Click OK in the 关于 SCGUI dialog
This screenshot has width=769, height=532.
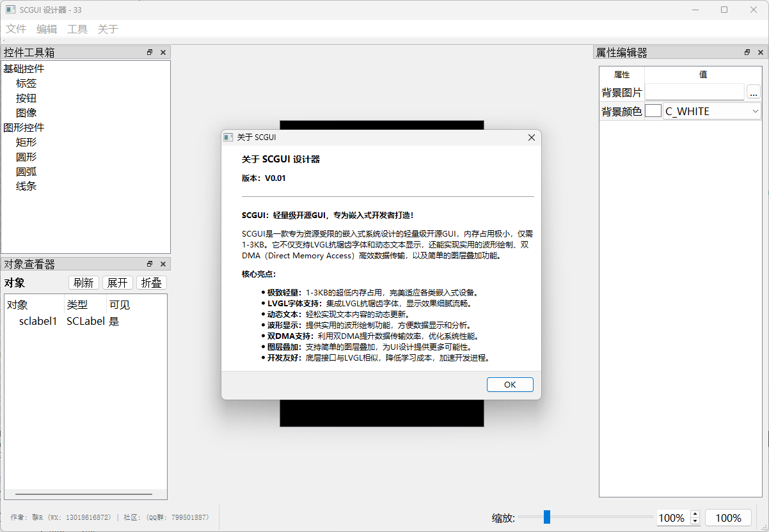(x=510, y=384)
